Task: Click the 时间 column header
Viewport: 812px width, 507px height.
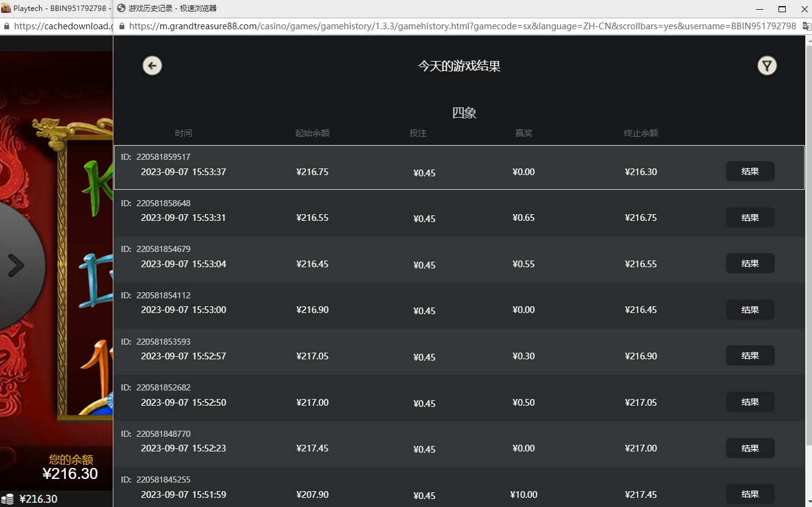Action: pyautogui.click(x=183, y=133)
